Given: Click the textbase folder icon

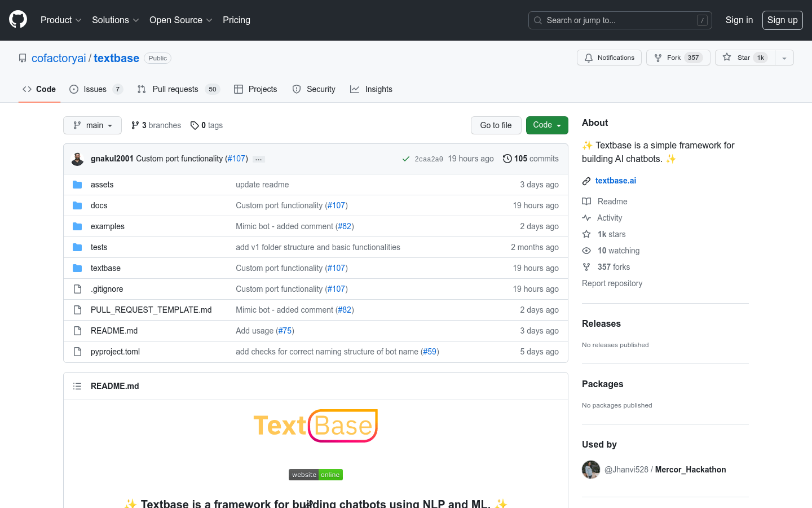Looking at the screenshot, I should [77, 268].
